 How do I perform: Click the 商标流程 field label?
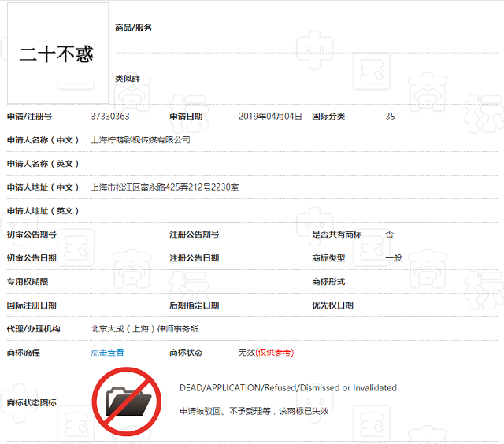(23, 353)
